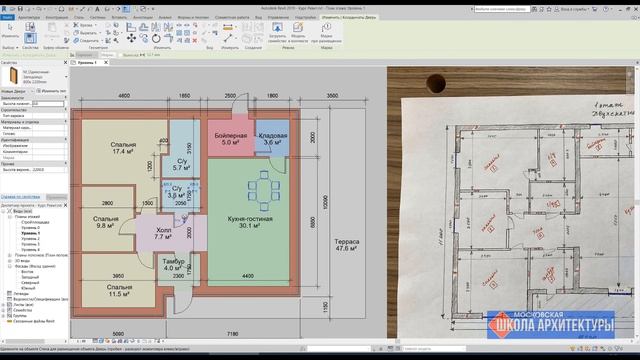The height and width of the screenshot is (360, 640).
Task: Click the 'Справка по свойствам' link
Action: click(20, 197)
